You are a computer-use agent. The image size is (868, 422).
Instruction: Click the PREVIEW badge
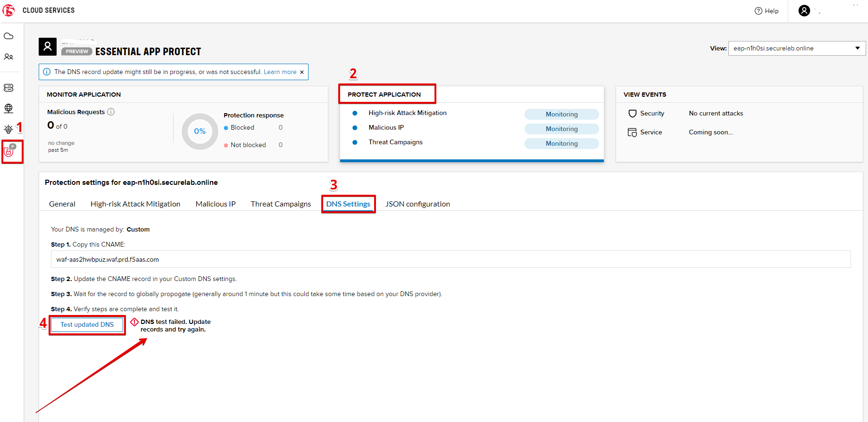pyautogui.click(x=77, y=51)
